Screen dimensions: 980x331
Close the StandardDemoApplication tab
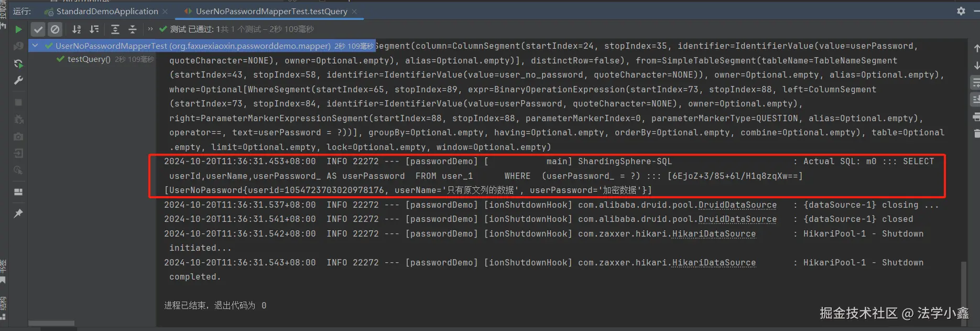(x=165, y=11)
